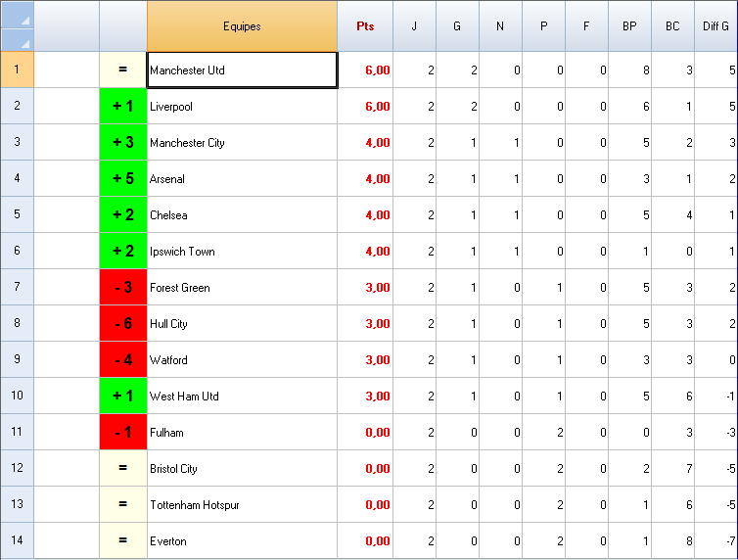Click the Equipes column header
The image size is (738, 560).
[x=242, y=26]
